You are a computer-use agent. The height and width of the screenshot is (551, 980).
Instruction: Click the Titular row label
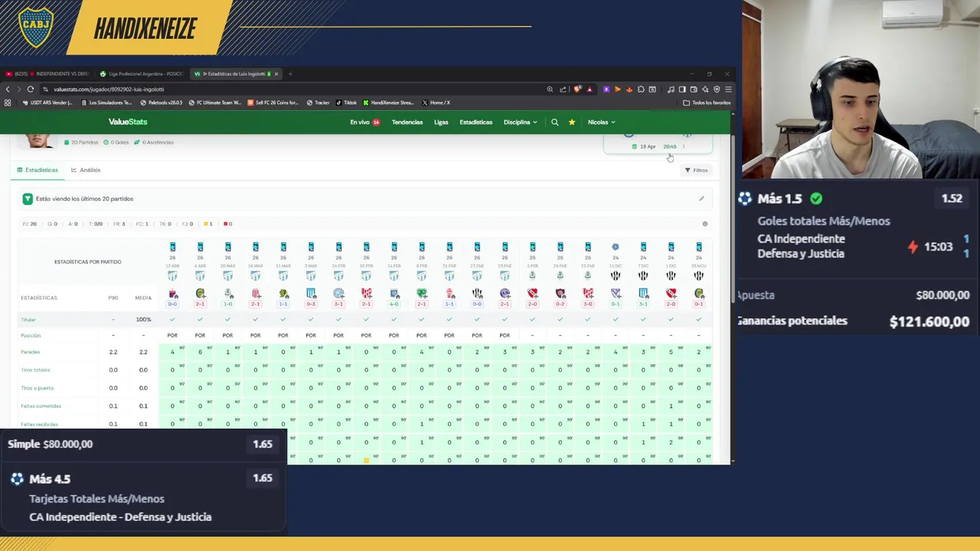[x=28, y=320]
